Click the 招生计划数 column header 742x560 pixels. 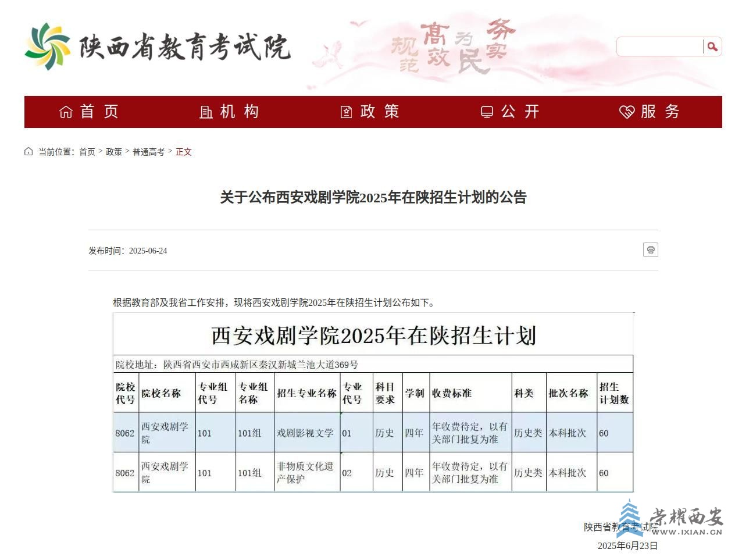tap(615, 393)
